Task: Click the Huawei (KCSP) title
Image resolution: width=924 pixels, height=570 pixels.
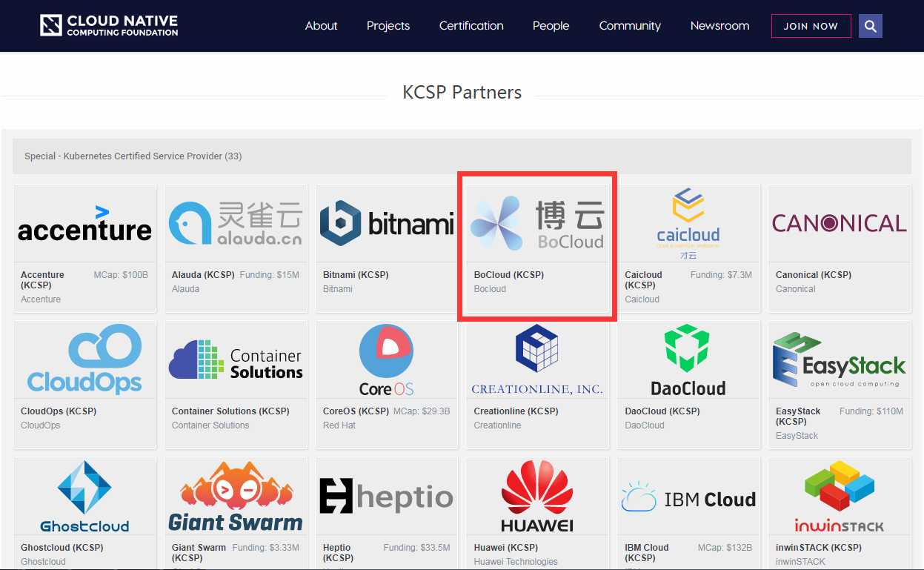Action: [506, 548]
